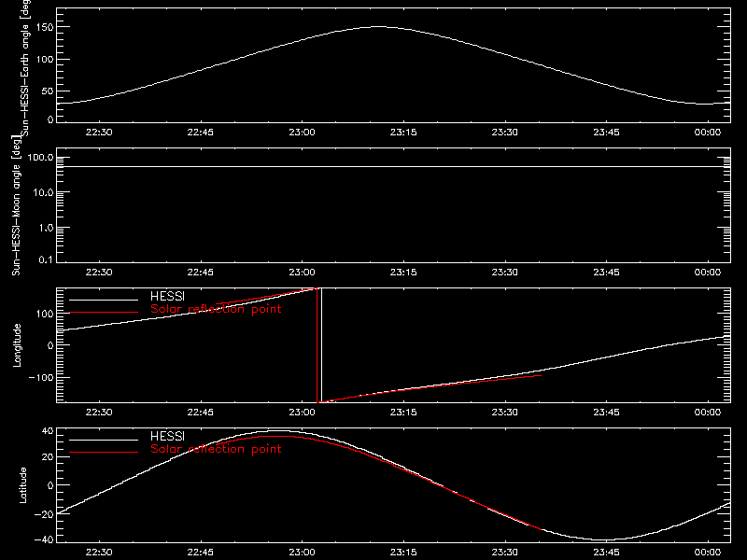Click the HESSI legend text in Longitude plot

coord(167,296)
